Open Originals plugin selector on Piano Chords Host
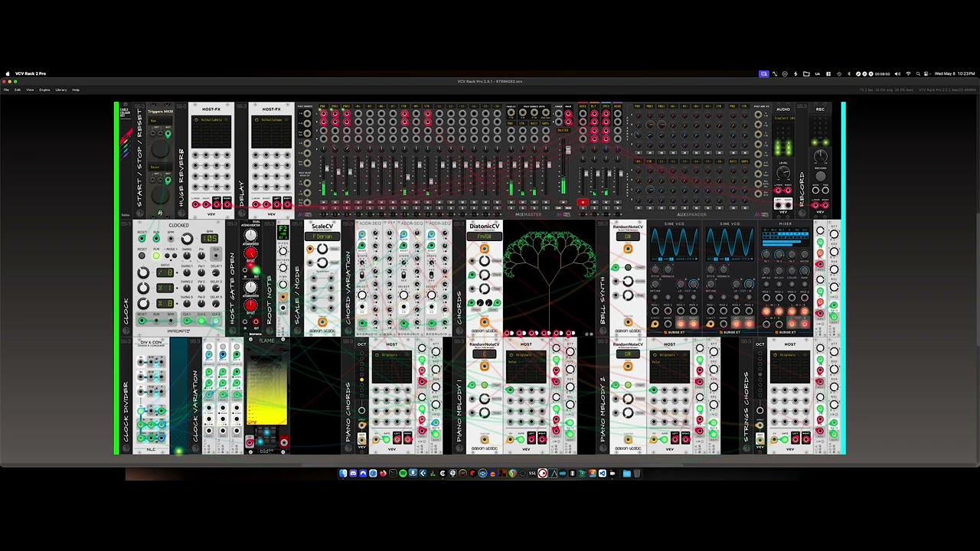Viewport: 980px width, 551px height. 391,355
